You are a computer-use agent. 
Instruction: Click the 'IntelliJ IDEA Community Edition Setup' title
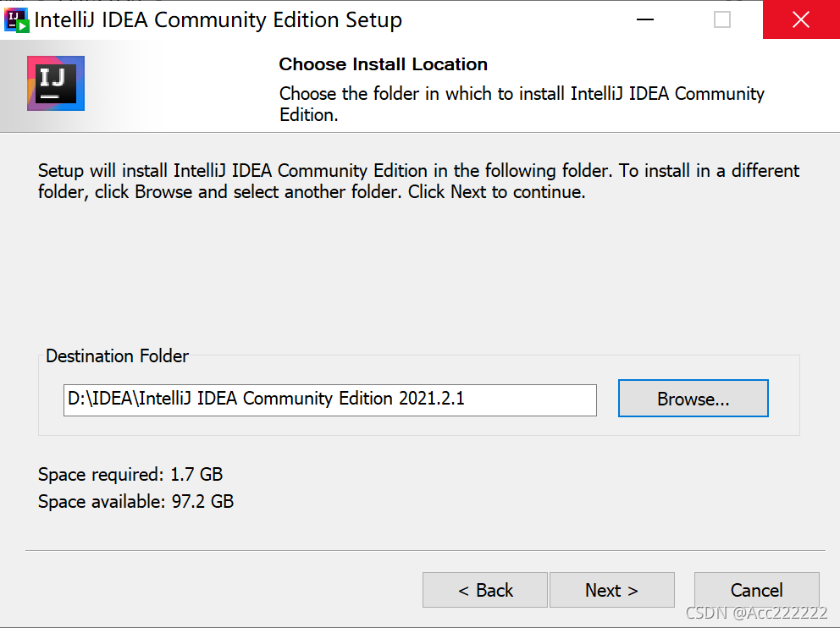(218, 19)
